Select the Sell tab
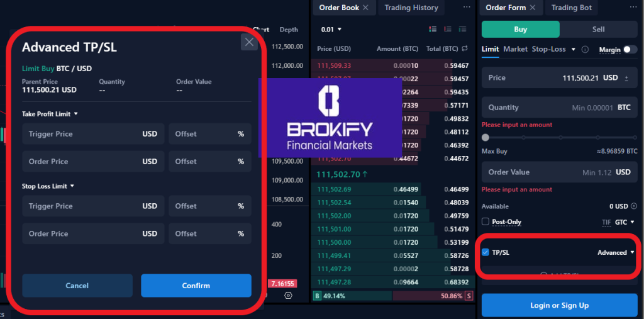Viewport: 644px width, 319px height. point(598,29)
